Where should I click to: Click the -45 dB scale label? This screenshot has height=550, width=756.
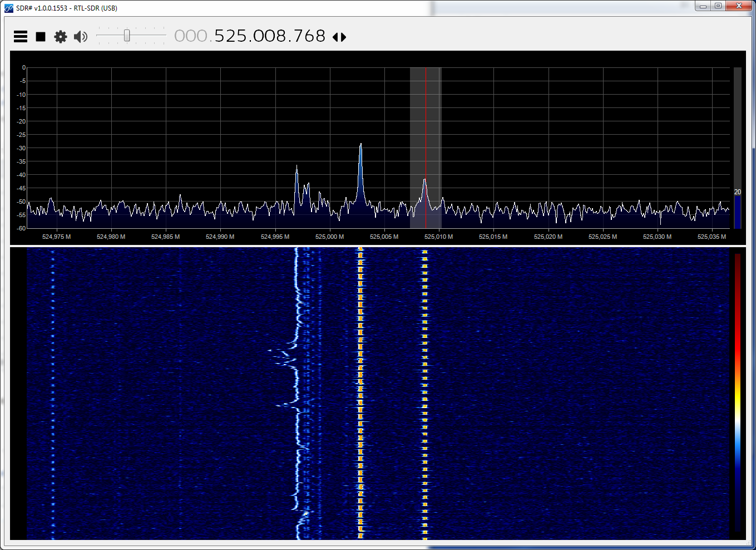pos(21,188)
